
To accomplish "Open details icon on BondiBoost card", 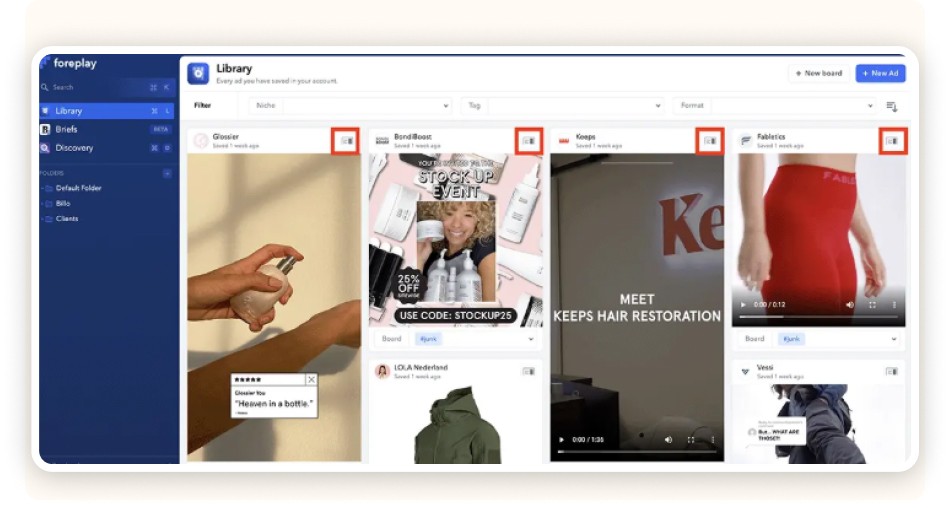I will point(528,141).
